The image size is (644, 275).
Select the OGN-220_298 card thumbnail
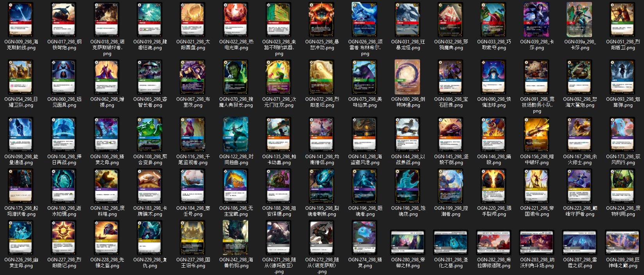[494, 186]
